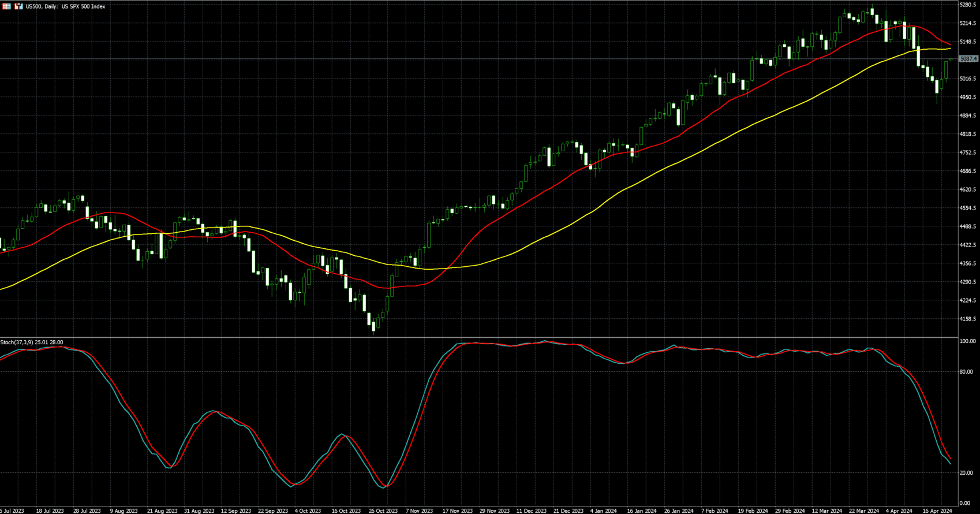Click the 22 Mar 2024 date label
The height and width of the screenshot is (514, 980).
[x=864, y=511]
